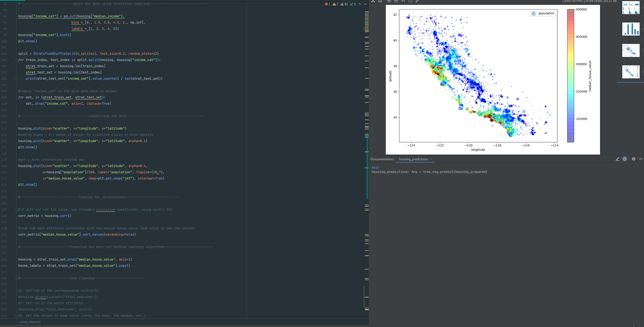The image size is (644, 327).
Task: Open the histogram grid plot thumbnail
Action: coord(631,8)
